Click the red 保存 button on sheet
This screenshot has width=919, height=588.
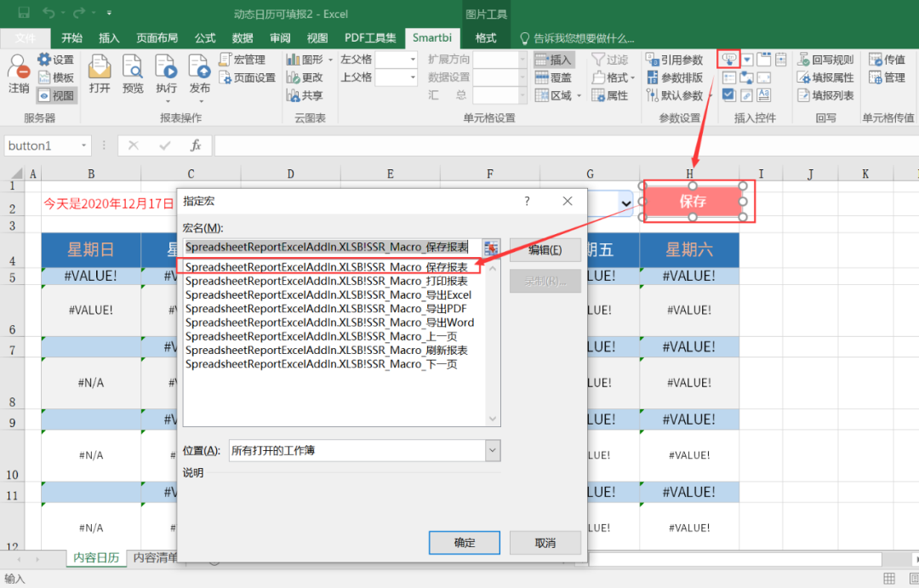693,202
